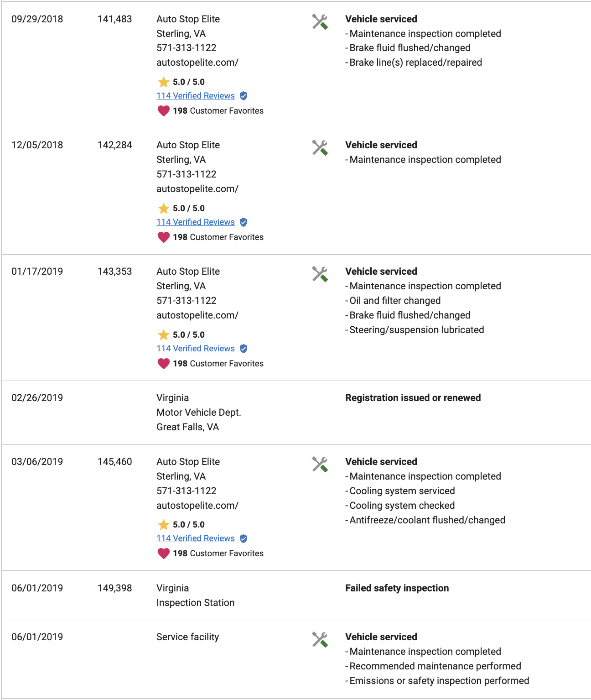Click the verified shield badge in 12/05/2018 entry

[x=244, y=222]
